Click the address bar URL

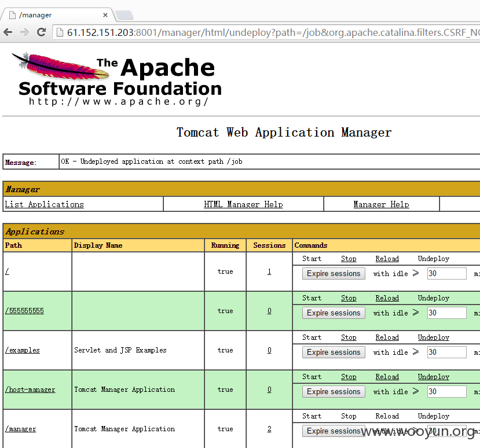[273, 32]
